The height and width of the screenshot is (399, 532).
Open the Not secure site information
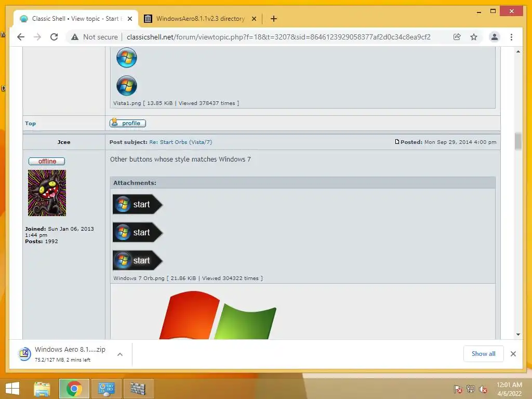pyautogui.click(x=95, y=37)
